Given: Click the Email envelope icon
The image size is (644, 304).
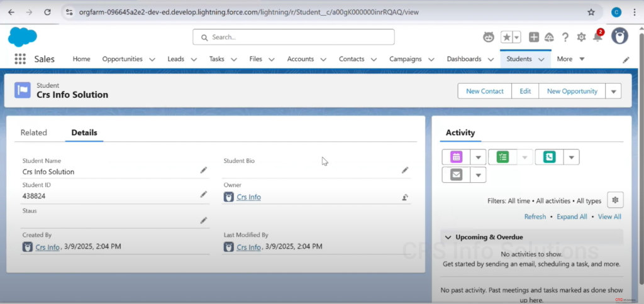Looking at the screenshot, I should pos(457,175).
